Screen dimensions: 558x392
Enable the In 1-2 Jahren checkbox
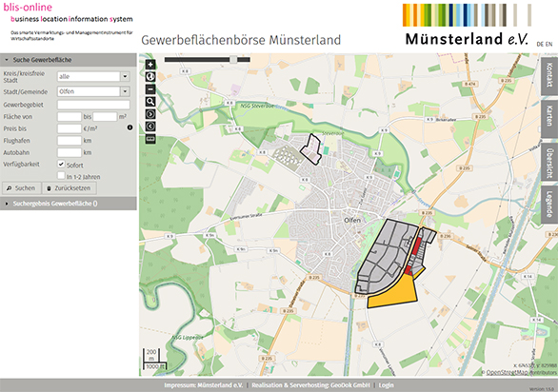(61, 175)
